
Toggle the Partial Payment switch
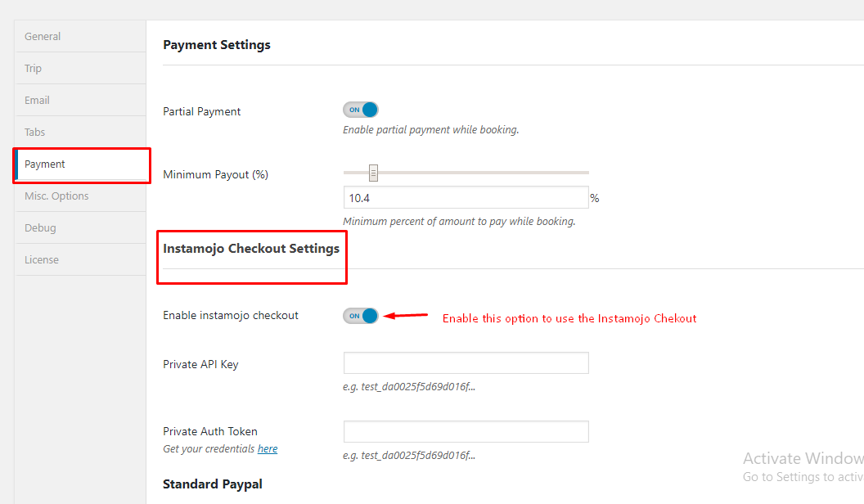[361, 110]
